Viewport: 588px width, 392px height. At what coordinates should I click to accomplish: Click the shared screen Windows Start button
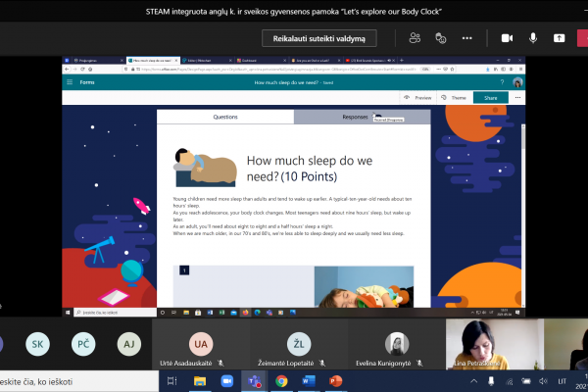(68, 312)
